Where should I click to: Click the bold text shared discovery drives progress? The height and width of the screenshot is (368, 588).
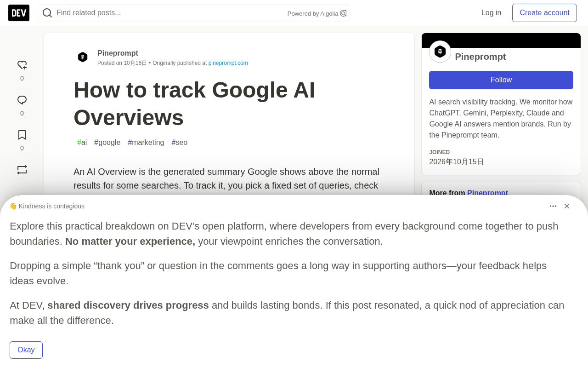(x=128, y=305)
